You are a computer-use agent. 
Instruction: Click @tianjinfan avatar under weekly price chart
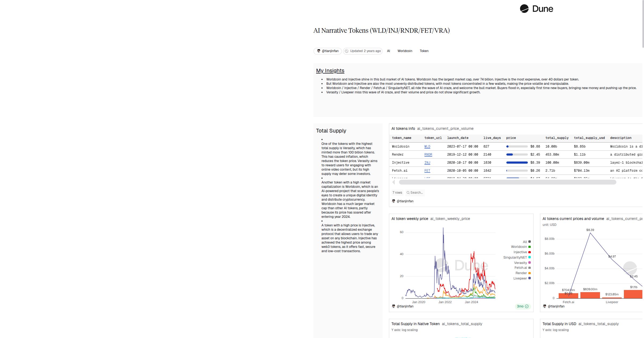tap(394, 306)
